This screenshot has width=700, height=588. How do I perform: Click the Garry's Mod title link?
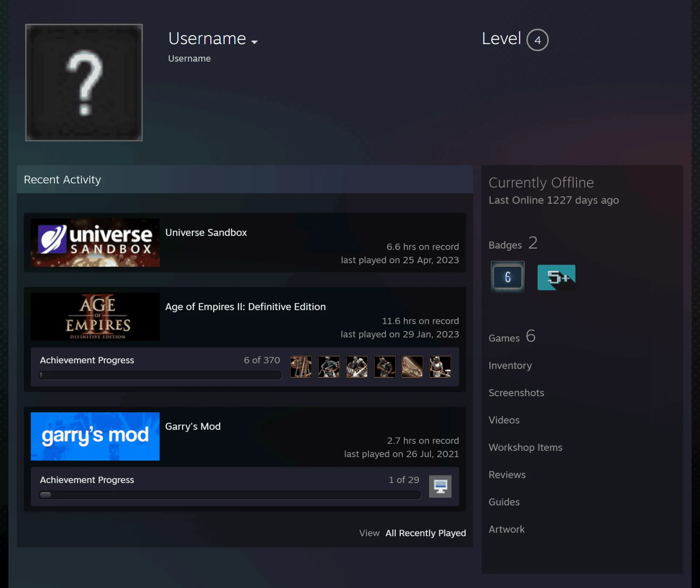point(193,426)
